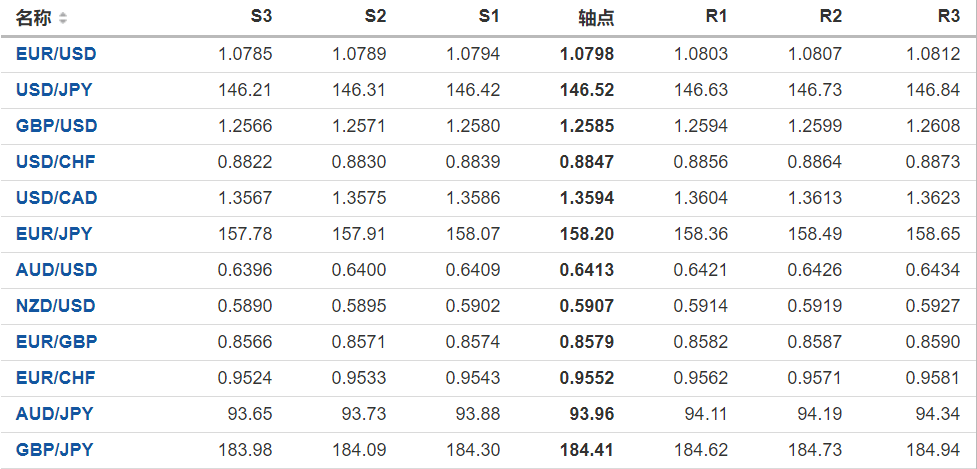The width and height of the screenshot is (977, 469).
Task: Select the NZD/USD pair link
Action: (56, 306)
